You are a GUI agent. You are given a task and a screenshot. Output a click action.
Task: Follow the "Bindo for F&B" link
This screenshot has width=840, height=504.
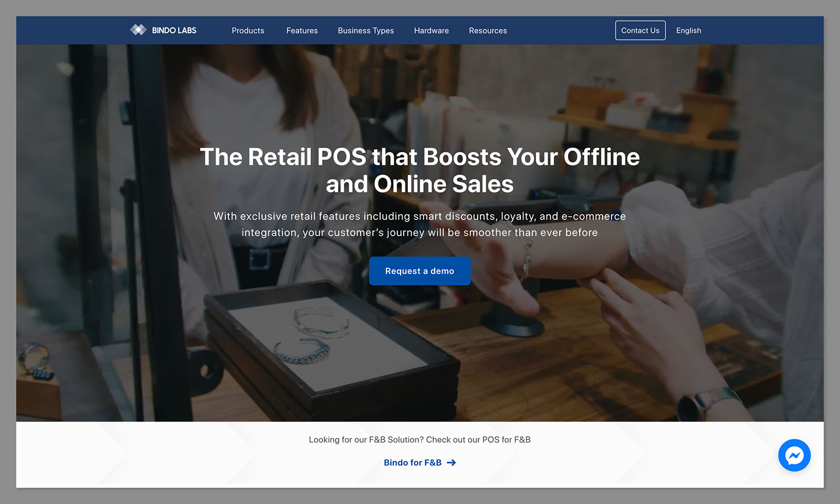tap(413, 463)
